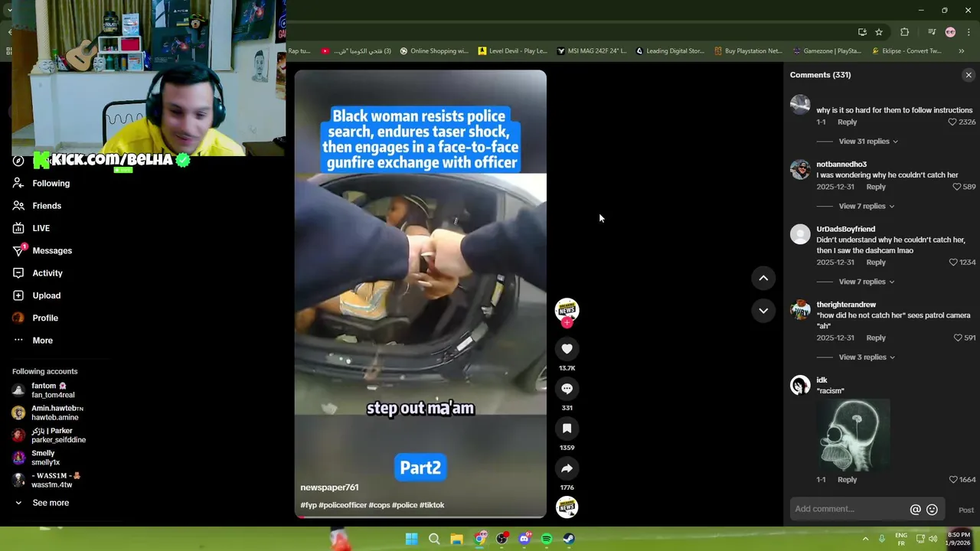This screenshot has height=551, width=980.
Task: Like idk's 'racism' comment
Action: tap(952, 480)
